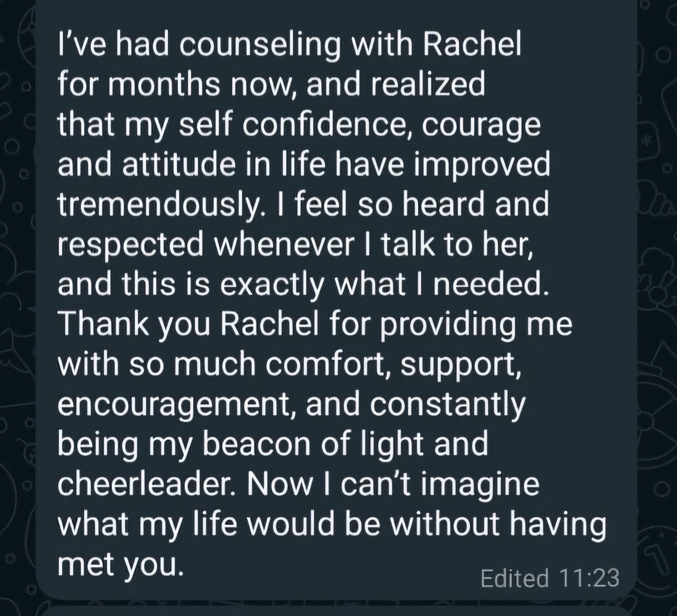677x616 pixels.
Task: Tap the "Edited" label on the message
Action: (514, 578)
